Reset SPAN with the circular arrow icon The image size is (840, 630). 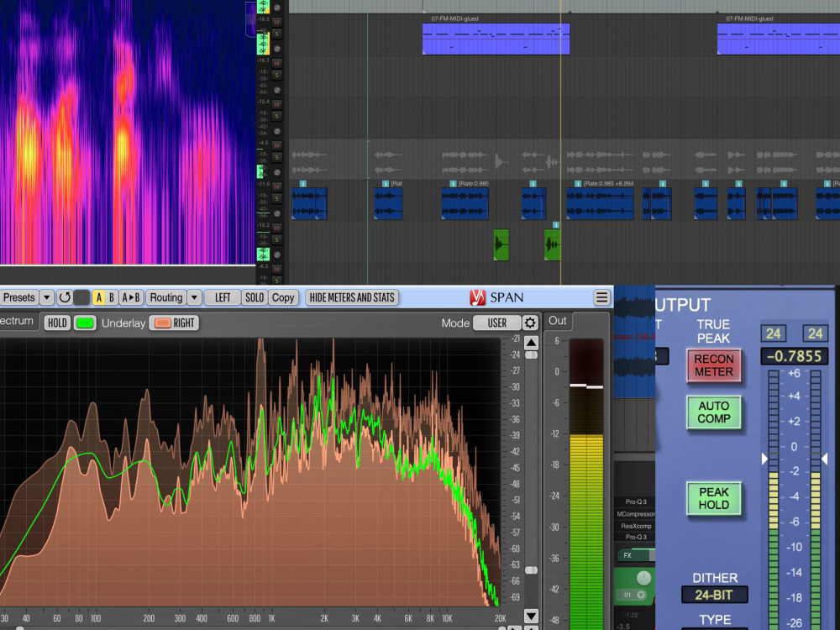pos(65,297)
